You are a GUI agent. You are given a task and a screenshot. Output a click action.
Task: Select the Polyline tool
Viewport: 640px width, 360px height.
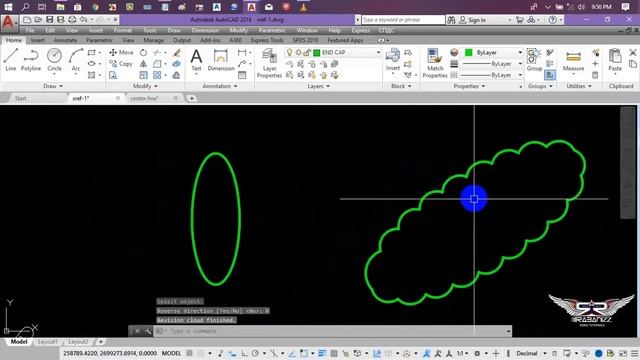point(31,60)
